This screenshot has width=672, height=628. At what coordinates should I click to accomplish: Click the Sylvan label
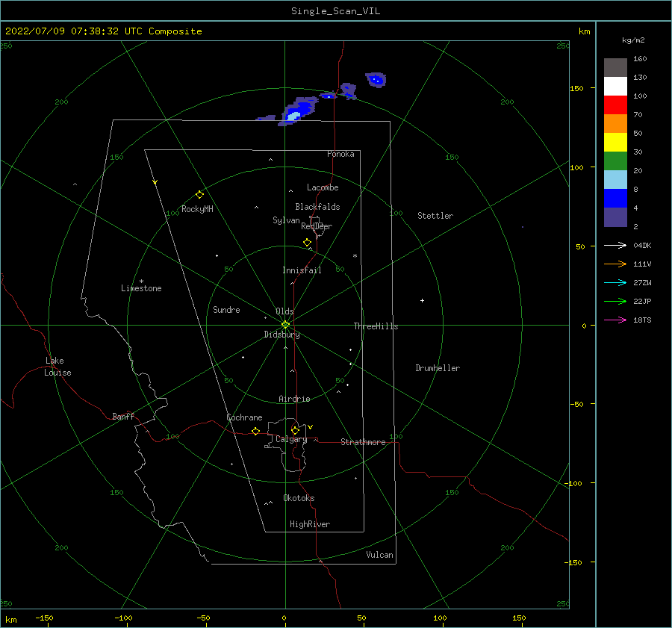286,220
